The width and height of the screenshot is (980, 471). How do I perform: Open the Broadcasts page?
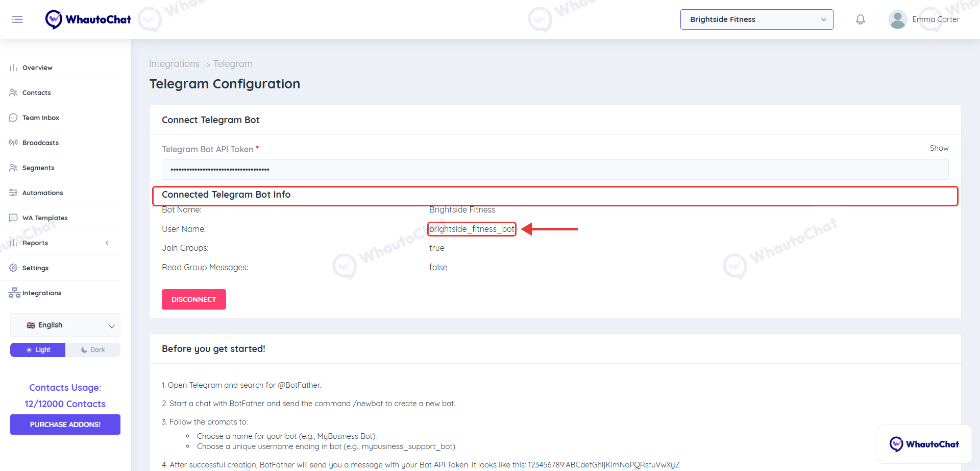tap(40, 143)
